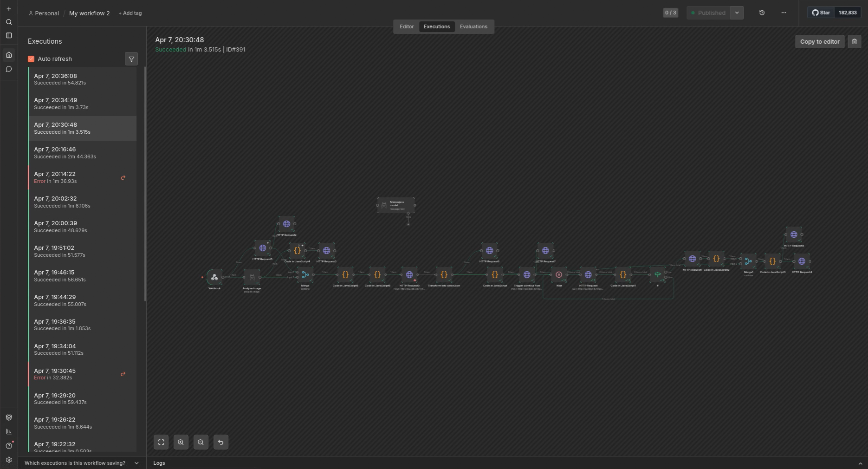Switch to the Evaluations tab

point(473,27)
